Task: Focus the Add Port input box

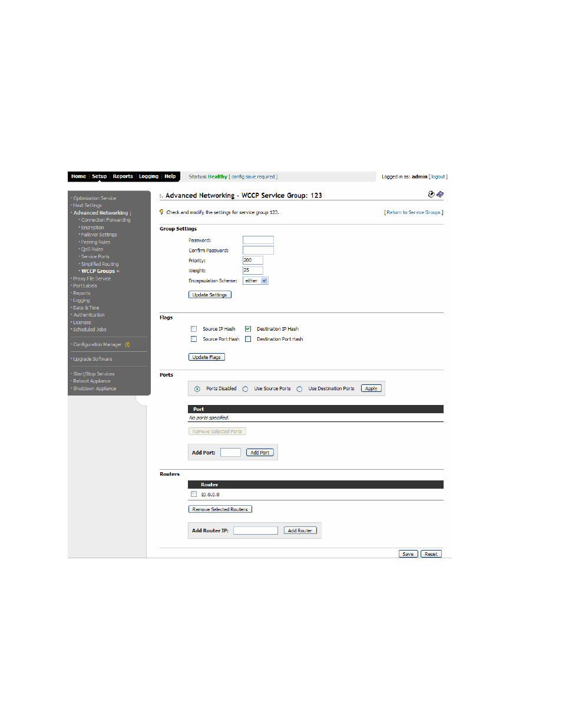Action: point(230,453)
